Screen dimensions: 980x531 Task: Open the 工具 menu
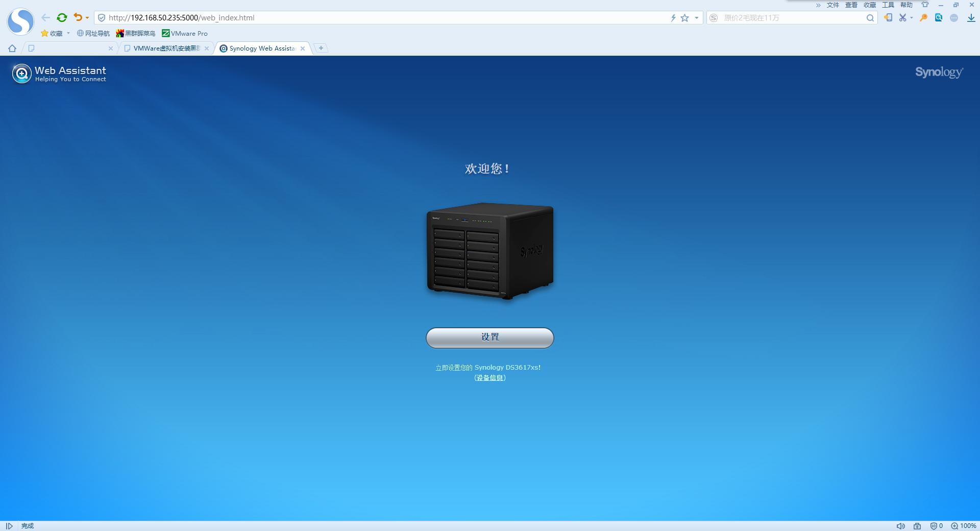(888, 5)
